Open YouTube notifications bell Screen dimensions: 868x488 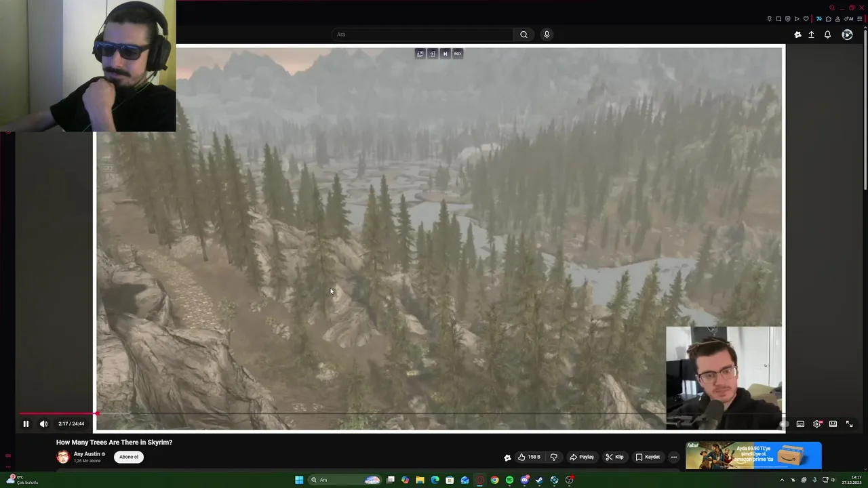click(827, 35)
